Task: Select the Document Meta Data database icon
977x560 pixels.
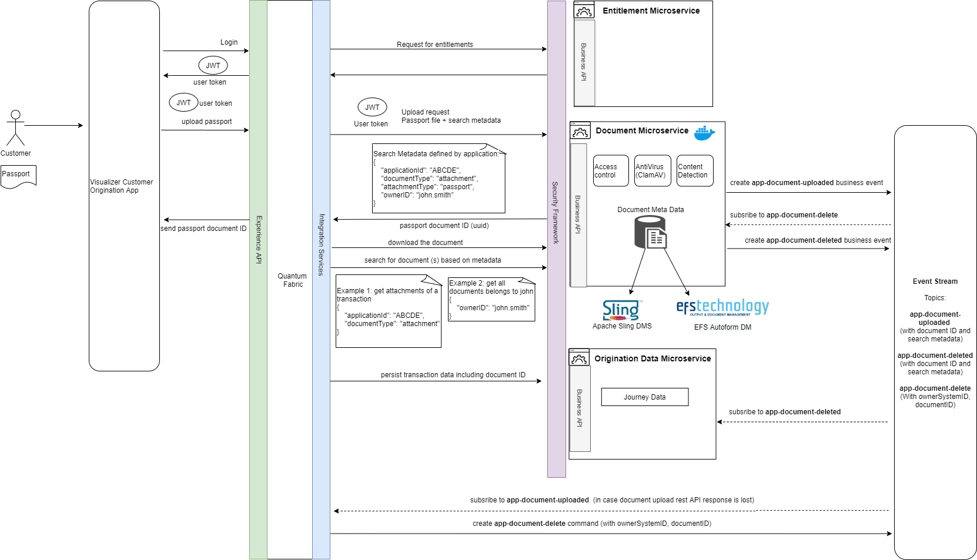Action: pyautogui.click(x=651, y=232)
